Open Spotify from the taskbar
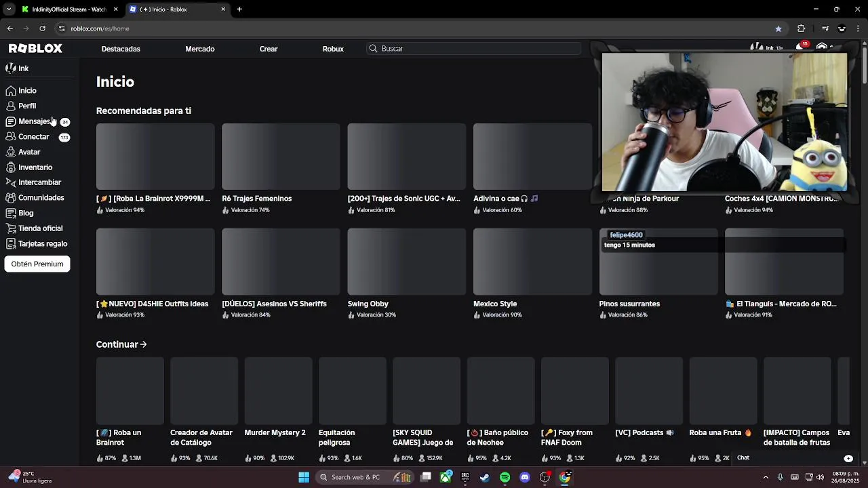This screenshot has width=868, height=488. tap(505, 477)
